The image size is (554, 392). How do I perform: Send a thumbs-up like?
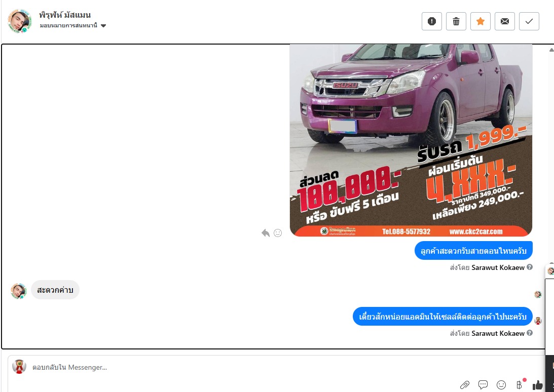[537, 384]
